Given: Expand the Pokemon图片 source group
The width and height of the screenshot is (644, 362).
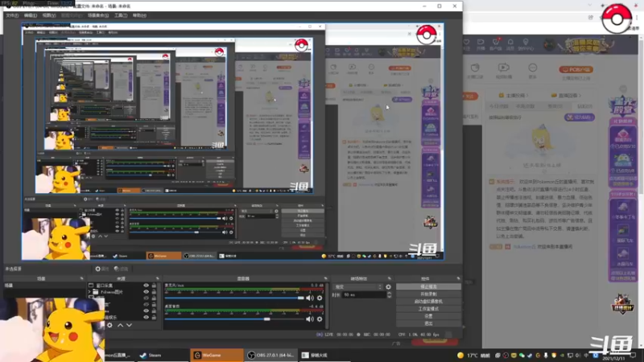Looking at the screenshot, I should (90, 292).
